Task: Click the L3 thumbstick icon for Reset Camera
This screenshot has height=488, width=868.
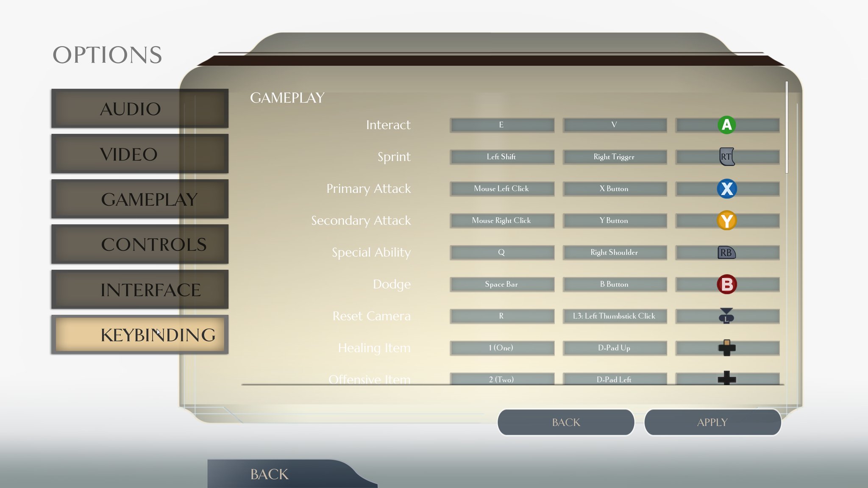Action: pyautogui.click(x=726, y=316)
